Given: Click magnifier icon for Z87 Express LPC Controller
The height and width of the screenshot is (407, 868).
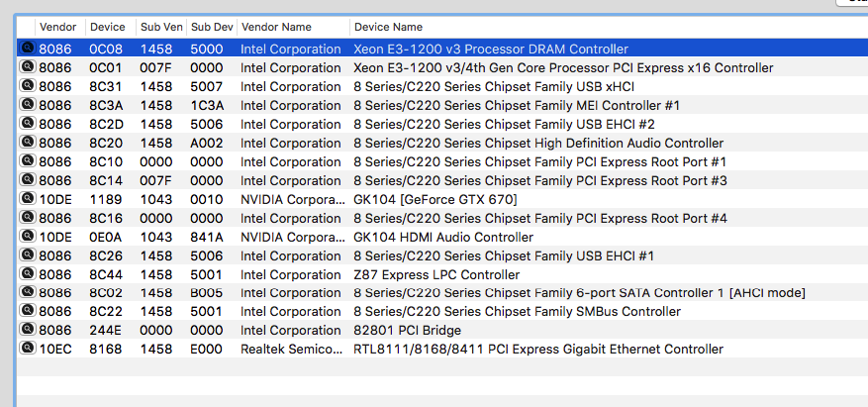Looking at the screenshot, I should [27, 274].
